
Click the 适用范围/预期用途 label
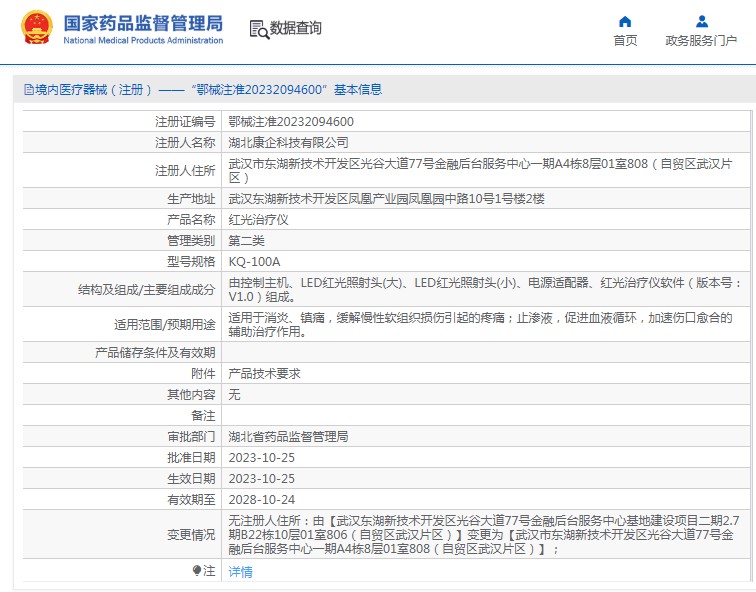[164, 324]
